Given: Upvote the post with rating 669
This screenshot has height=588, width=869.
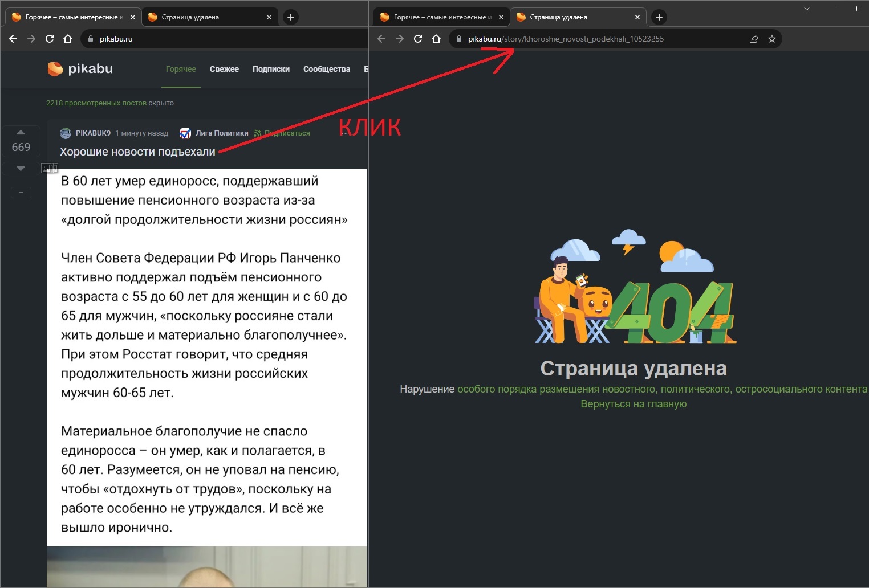Looking at the screenshot, I should coord(21,132).
